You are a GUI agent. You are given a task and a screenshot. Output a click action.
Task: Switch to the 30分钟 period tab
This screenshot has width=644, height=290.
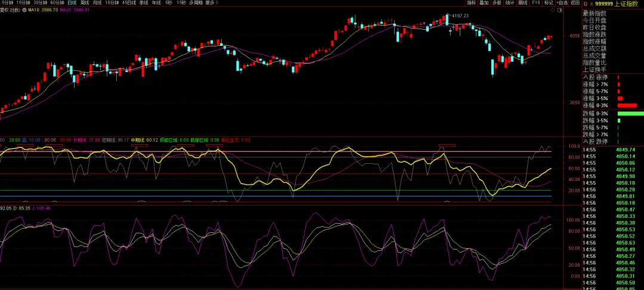(x=41, y=2)
